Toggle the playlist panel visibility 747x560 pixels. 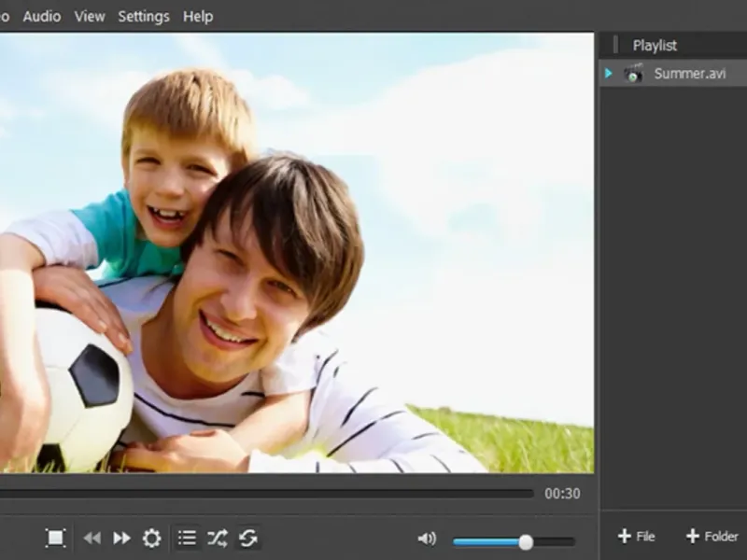click(187, 538)
